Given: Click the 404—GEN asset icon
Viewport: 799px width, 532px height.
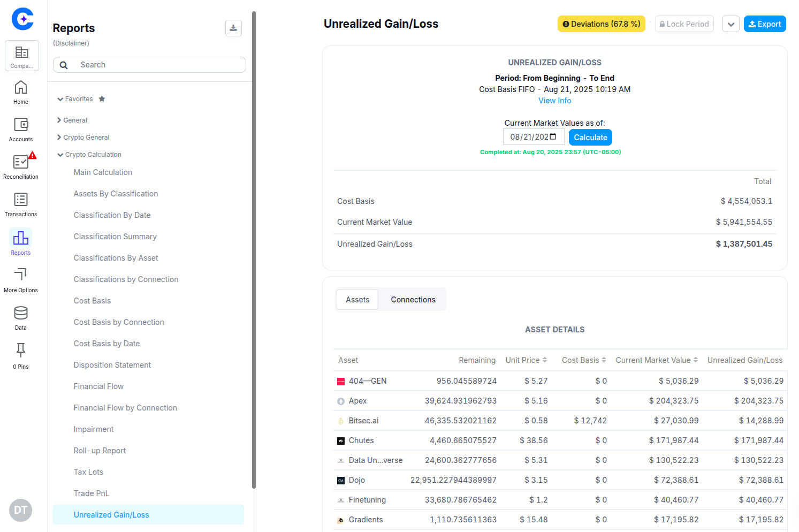Looking at the screenshot, I should coord(341,382).
